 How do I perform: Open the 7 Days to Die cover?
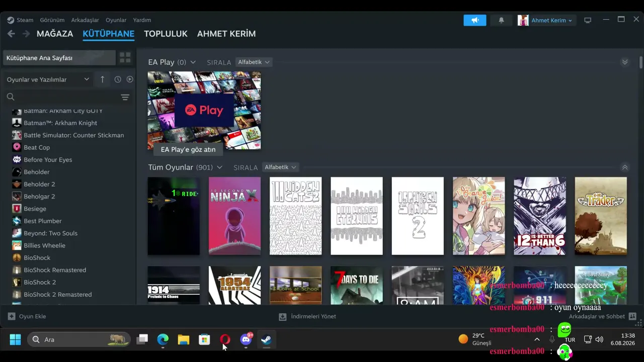click(357, 285)
